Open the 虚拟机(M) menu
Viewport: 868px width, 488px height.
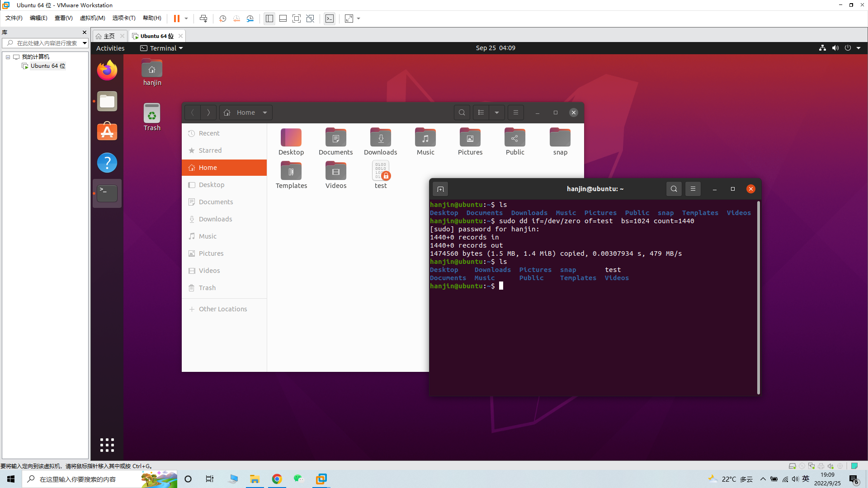(92, 18)
